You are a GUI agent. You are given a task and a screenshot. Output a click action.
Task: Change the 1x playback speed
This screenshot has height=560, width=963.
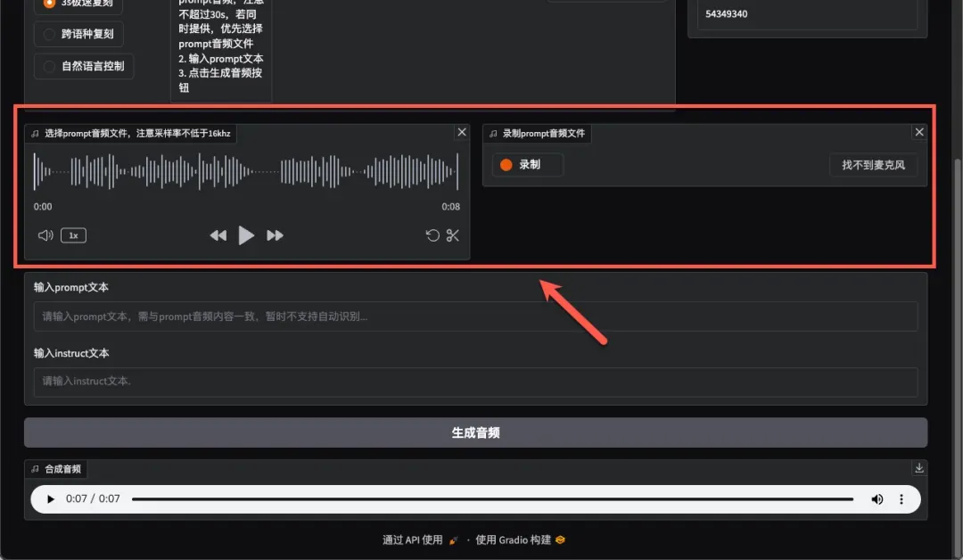[73, 235]
